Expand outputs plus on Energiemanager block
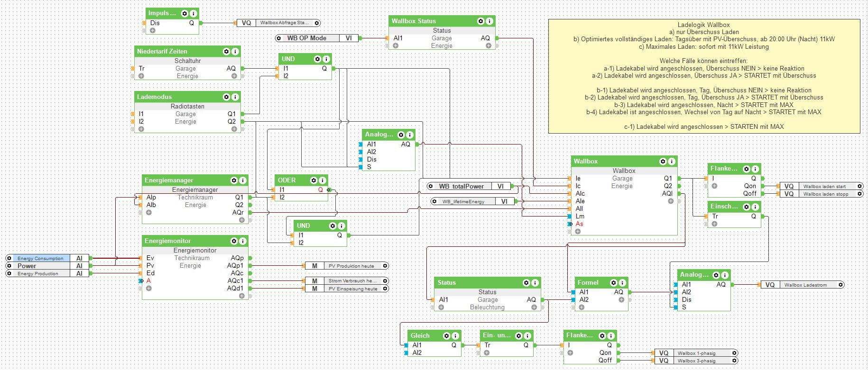Viewport: 868px width, 370px height. (241, 220)
